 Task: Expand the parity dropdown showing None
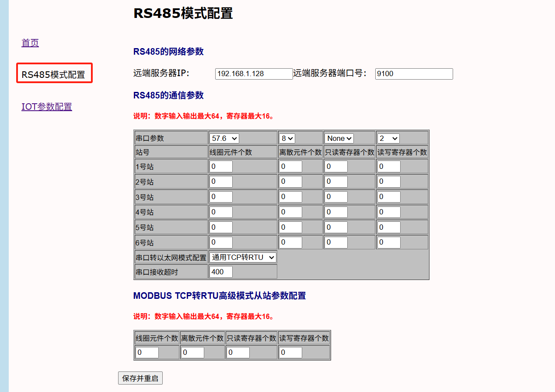click(339, 138)
